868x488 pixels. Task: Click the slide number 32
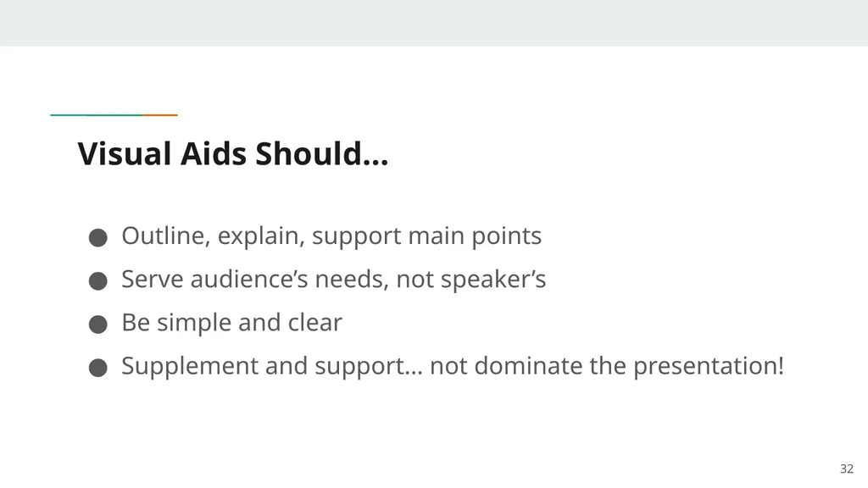tap(847, 469)
